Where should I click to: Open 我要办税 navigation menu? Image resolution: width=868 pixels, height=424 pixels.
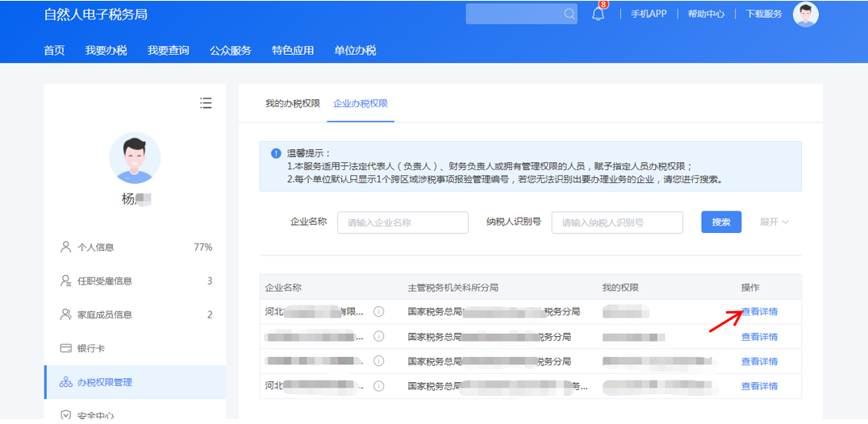(x=106, y=51)
